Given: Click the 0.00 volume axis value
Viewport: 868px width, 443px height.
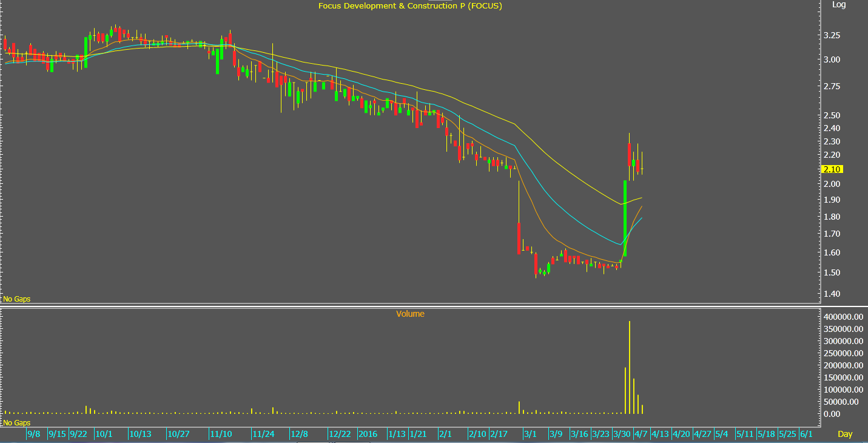Looking at the screenshot, I should 831,414.
